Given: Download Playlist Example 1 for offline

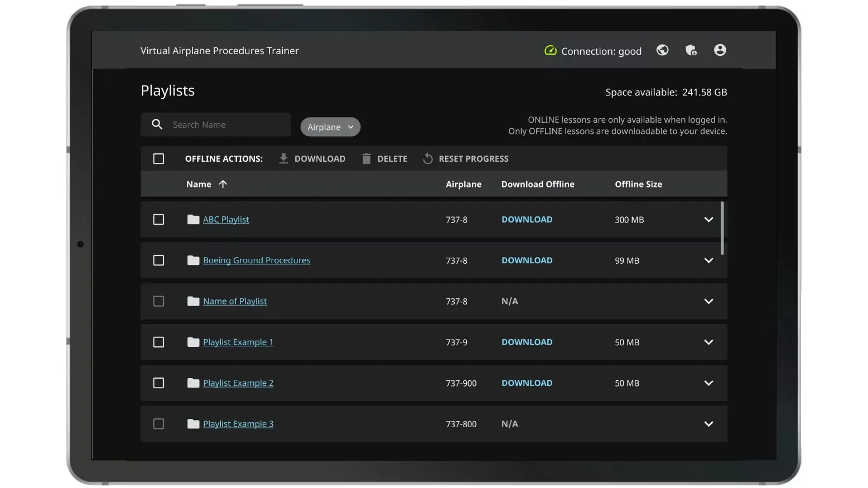Looking at the screenshot, I should pos(527,342).
